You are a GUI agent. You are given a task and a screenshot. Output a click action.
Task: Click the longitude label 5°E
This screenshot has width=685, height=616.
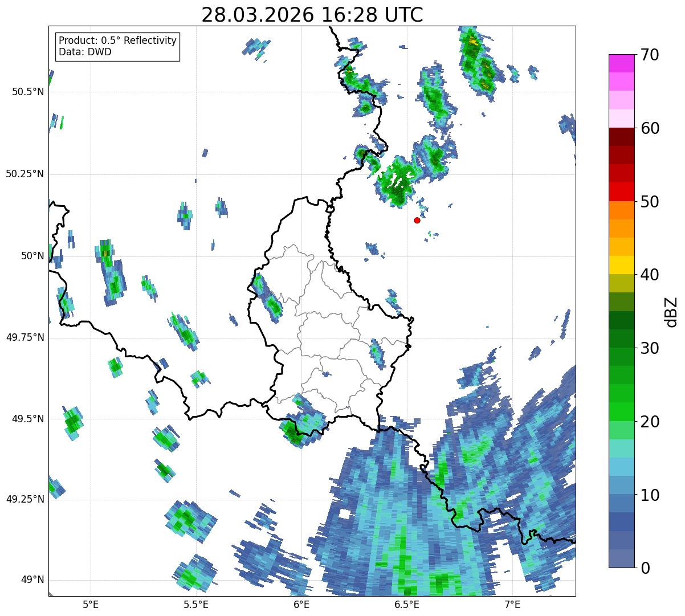91,604
